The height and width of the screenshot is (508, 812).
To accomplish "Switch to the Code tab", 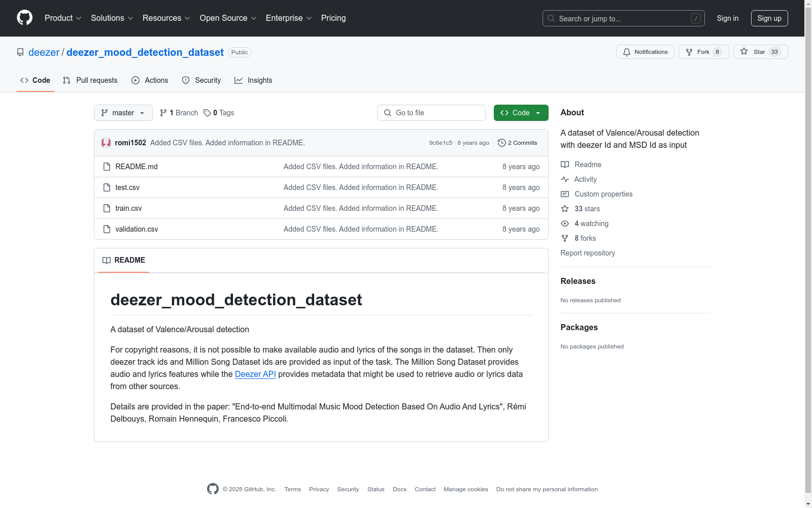I will pos(36,80).
